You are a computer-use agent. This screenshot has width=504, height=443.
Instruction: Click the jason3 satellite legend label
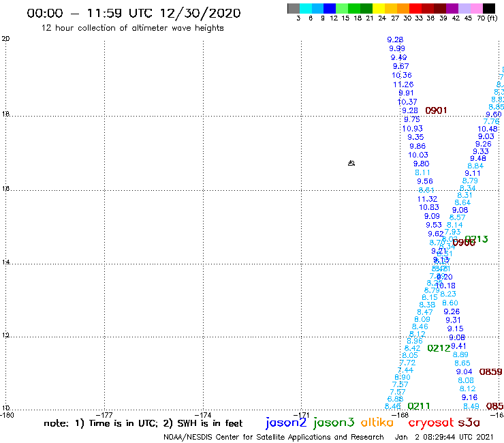tap(334, 423)
